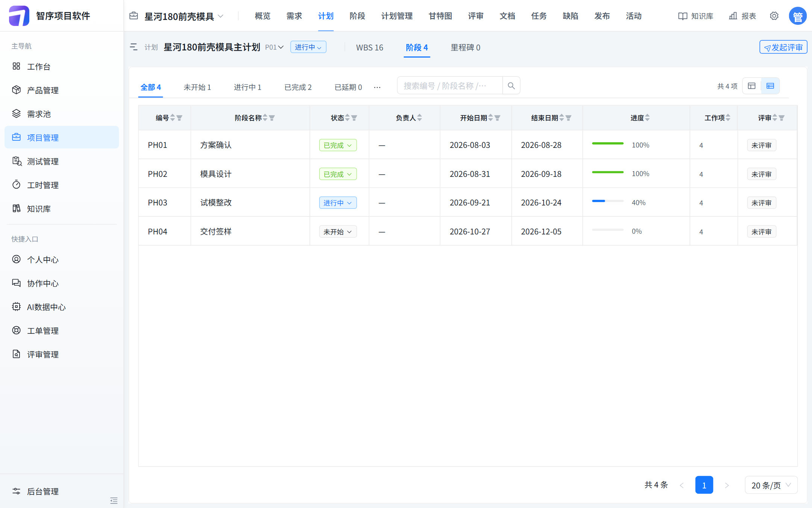Switch to card layout view icon

(x=752, y=86)
